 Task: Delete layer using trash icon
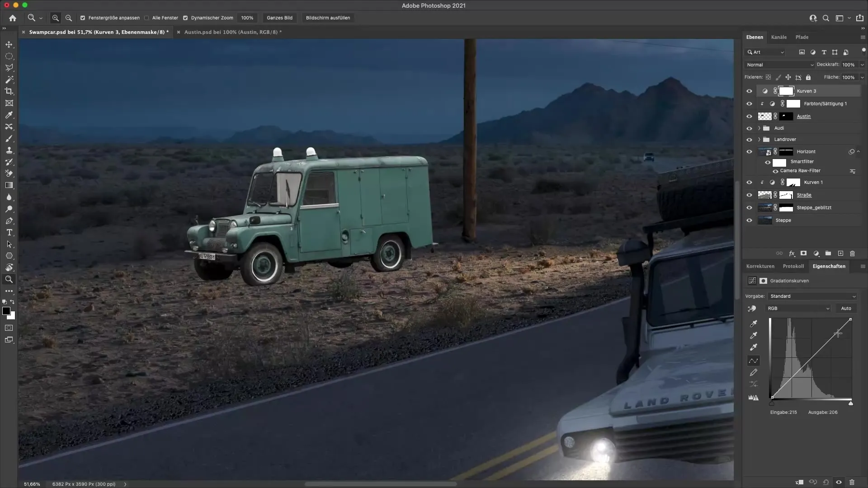click(x=852, y=253)
